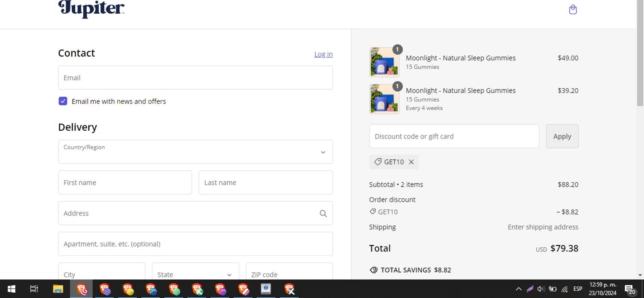Screen dimensions: 644x298
Task: Open the volume speaker control
Action: [x=541, y=289]
